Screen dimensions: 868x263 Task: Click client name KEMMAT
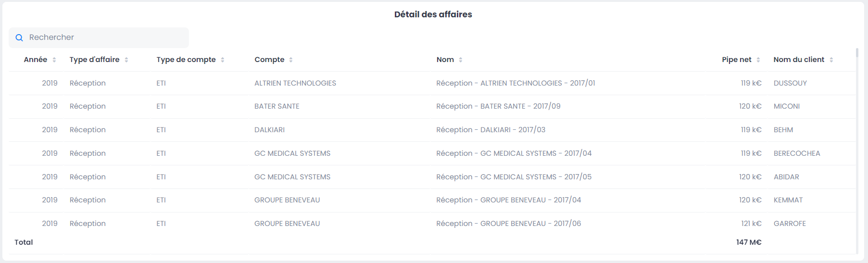click(788, 200)
